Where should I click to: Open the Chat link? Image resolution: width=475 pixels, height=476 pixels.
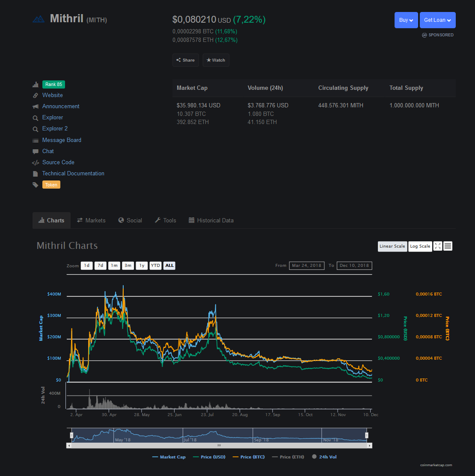point(48,151)
